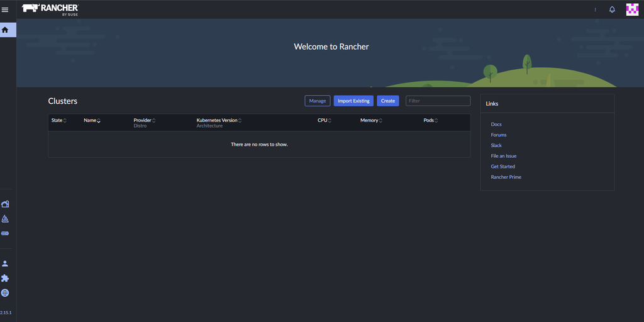644x322 pixels.
Task: Open the Docs link
Action: (496, 124)
